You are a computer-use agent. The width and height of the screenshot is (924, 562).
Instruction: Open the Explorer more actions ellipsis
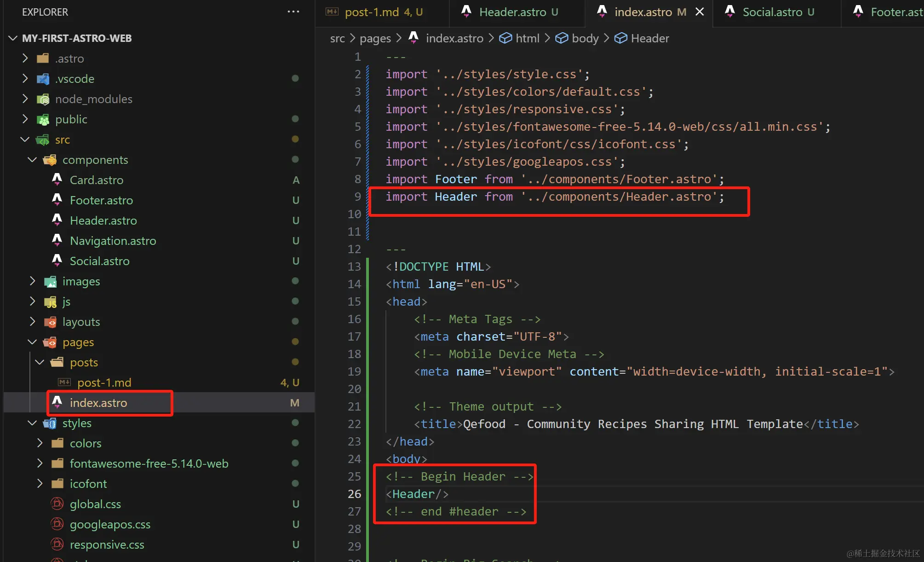(x=293, y=12)
